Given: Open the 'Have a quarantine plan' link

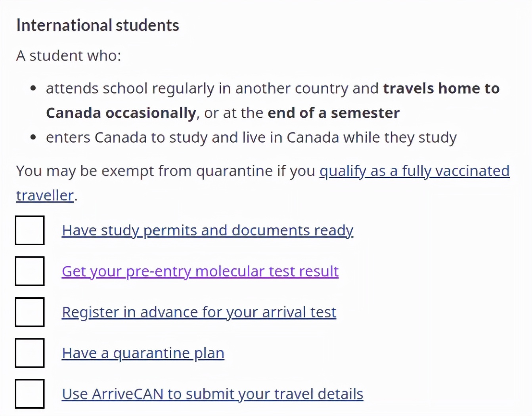Looking at the screenshot, I should [x=143, y=353].
